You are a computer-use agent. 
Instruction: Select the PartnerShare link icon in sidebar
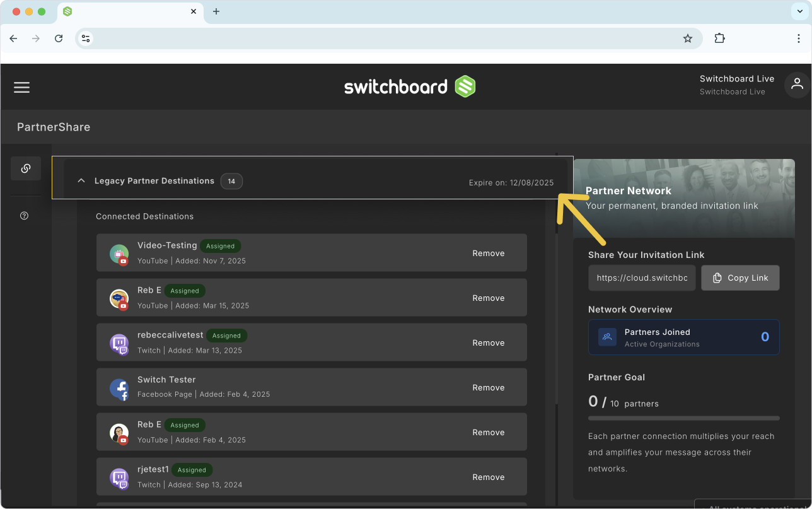(26, 168)
